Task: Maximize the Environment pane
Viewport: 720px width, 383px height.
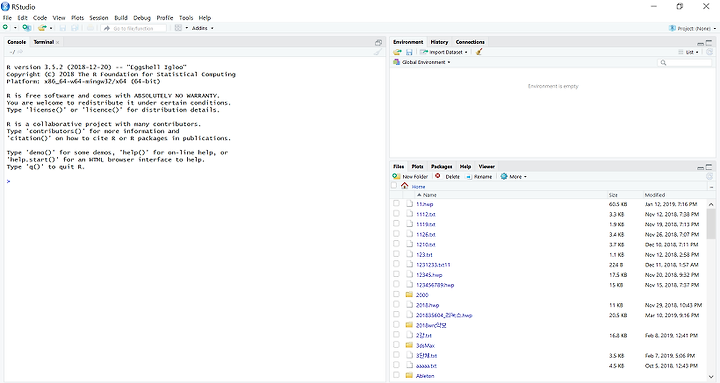Action: [x=709, y=43]
